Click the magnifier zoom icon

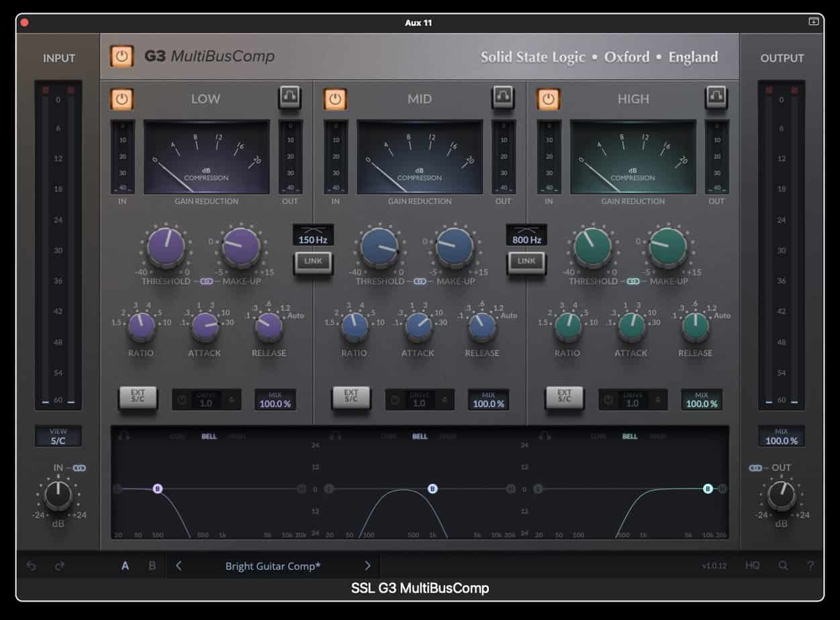pos(783,566)
